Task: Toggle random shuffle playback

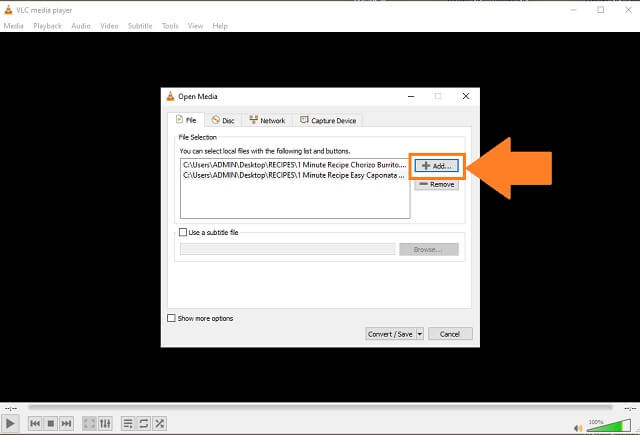Action: (160, 424)
